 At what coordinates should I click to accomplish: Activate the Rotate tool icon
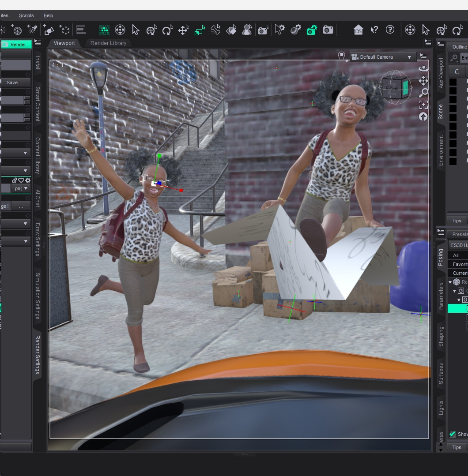click(x=167, y=30)
